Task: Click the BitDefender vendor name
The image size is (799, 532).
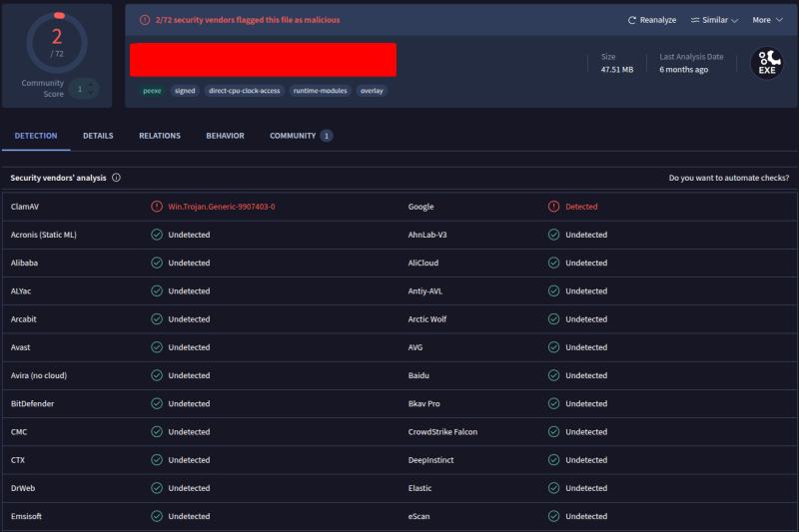Action: 32,403
